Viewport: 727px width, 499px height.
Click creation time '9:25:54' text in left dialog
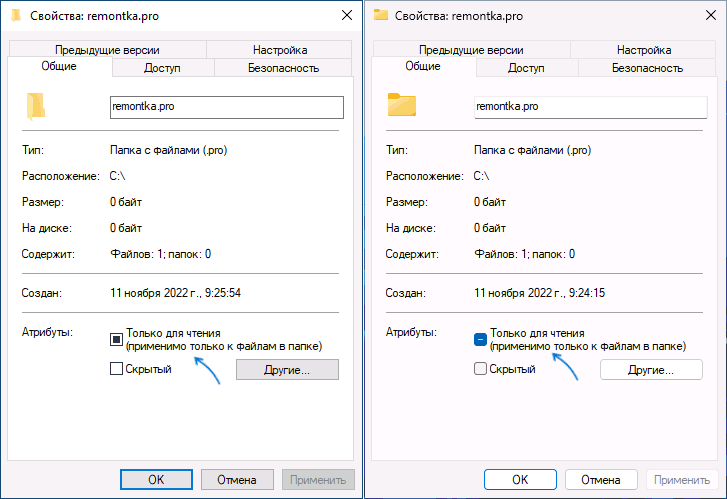pyautogui.click(x=223, y=293)
